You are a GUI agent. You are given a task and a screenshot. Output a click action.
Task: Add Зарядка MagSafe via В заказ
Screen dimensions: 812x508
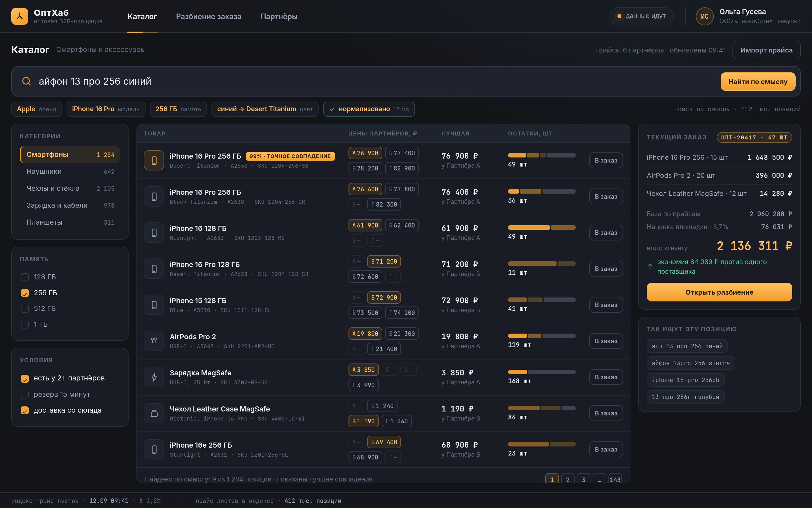[x=606, y=377]
